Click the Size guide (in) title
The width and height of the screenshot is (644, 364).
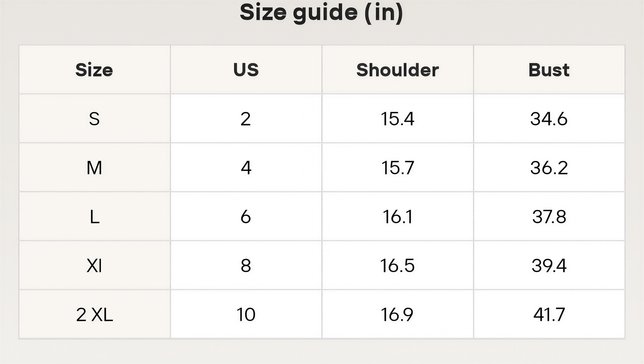point(322,13)
